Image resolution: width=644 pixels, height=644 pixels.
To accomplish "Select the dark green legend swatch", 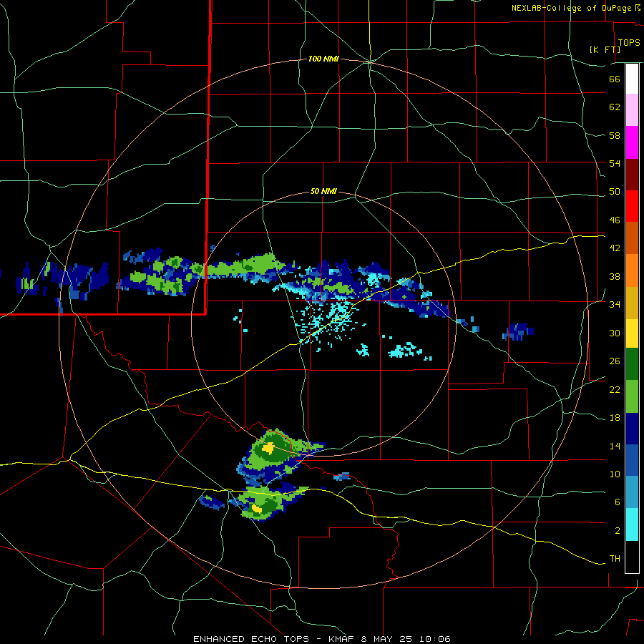I will (632, 364).
